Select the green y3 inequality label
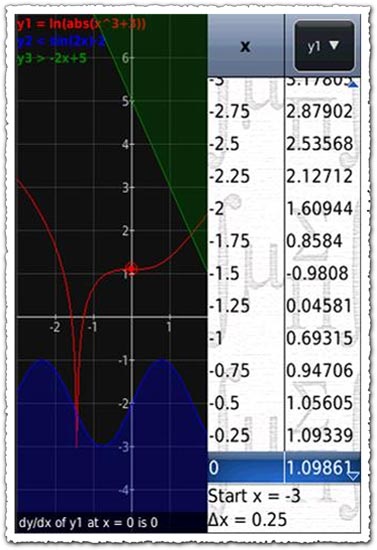Image resolution: width=377 pixels, height=550 pixels. pos(51,58)
